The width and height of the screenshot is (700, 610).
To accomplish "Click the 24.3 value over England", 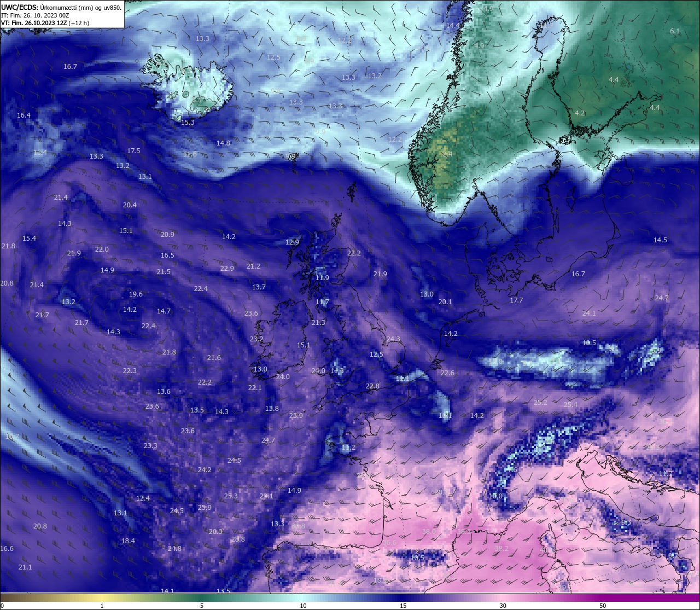I will coord(393,339).
